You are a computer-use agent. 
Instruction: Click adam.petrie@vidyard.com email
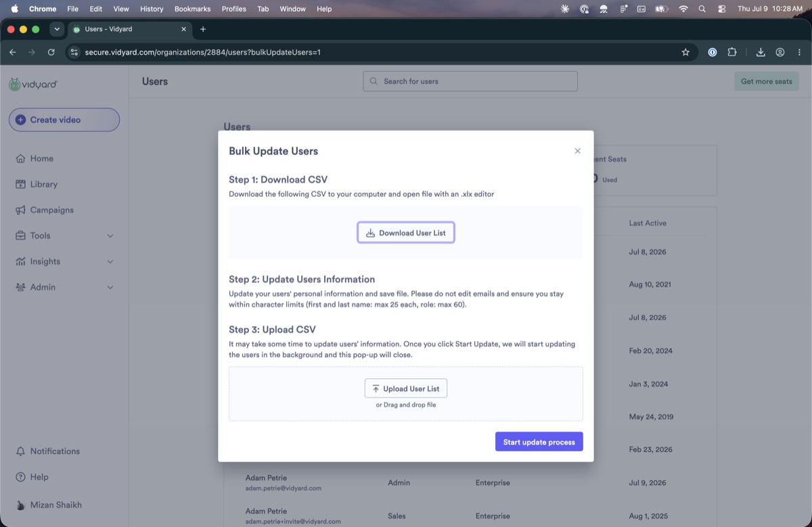(284, 488)
